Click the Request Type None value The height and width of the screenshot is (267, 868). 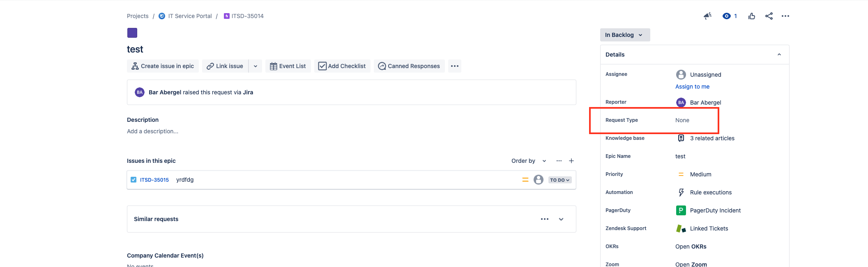682,120
